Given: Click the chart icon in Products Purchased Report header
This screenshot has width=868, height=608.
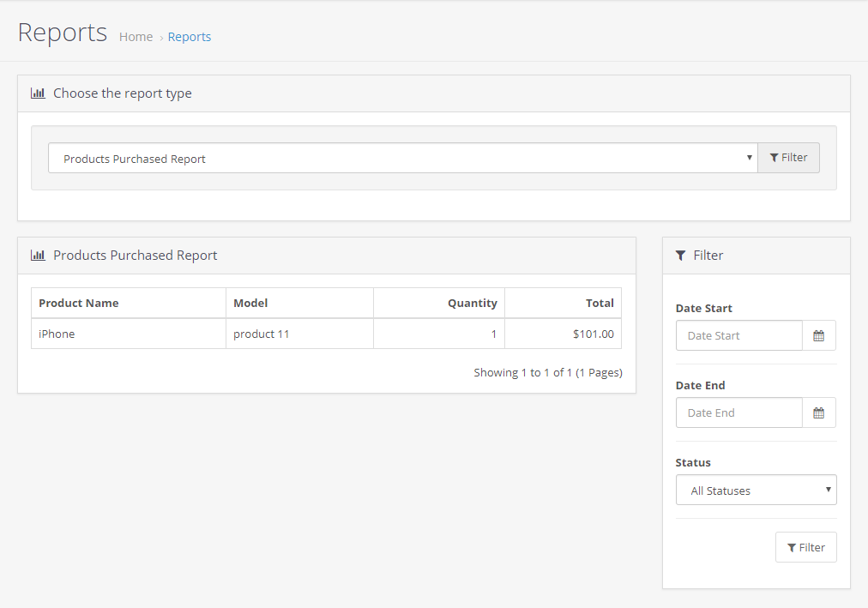Looking at the screenshot, I should (38, 256).
